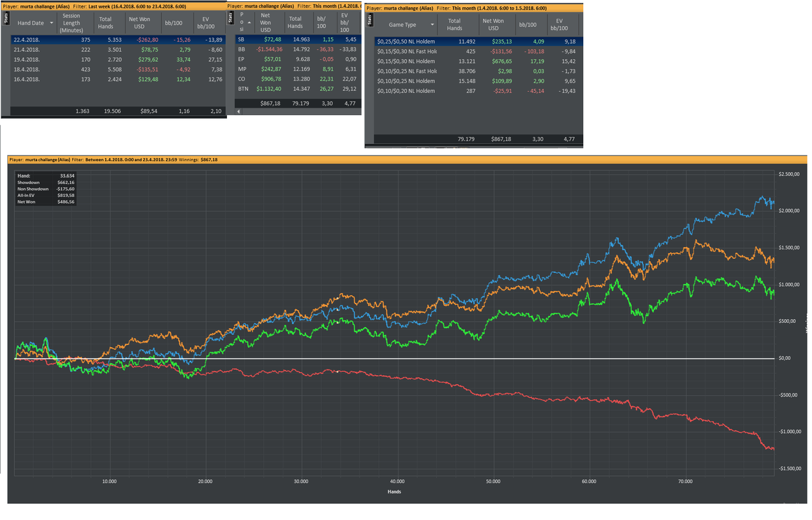Sort by EV bb/100 in Game Type panel

pyautogui.click(x=559, y=25)
